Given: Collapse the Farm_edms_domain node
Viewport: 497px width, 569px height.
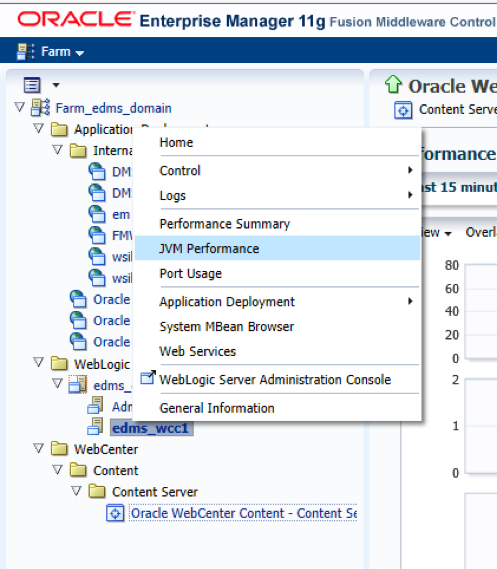Looking at the screenshot, I should [x=20, y=107].
